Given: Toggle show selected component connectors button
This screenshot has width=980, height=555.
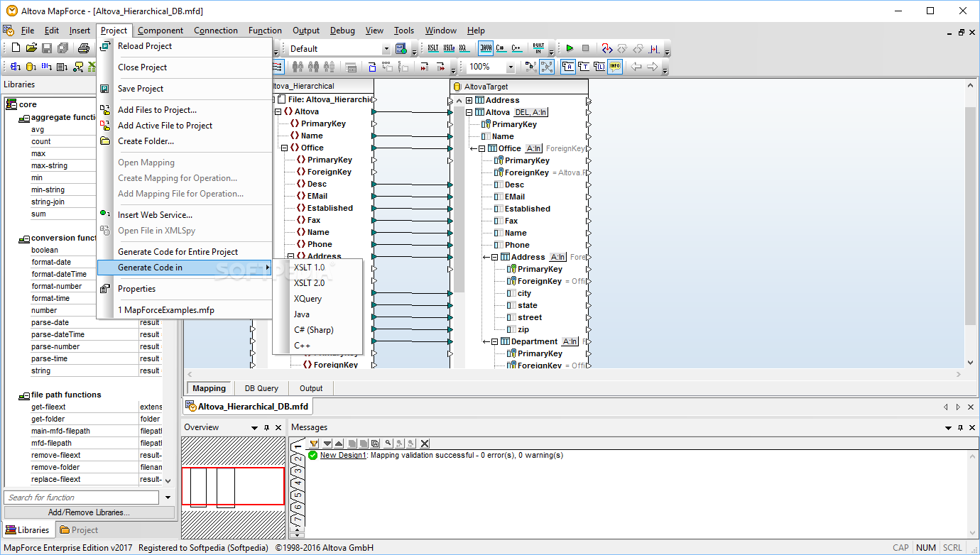Looking at the screenshot, I should point(530,67).
